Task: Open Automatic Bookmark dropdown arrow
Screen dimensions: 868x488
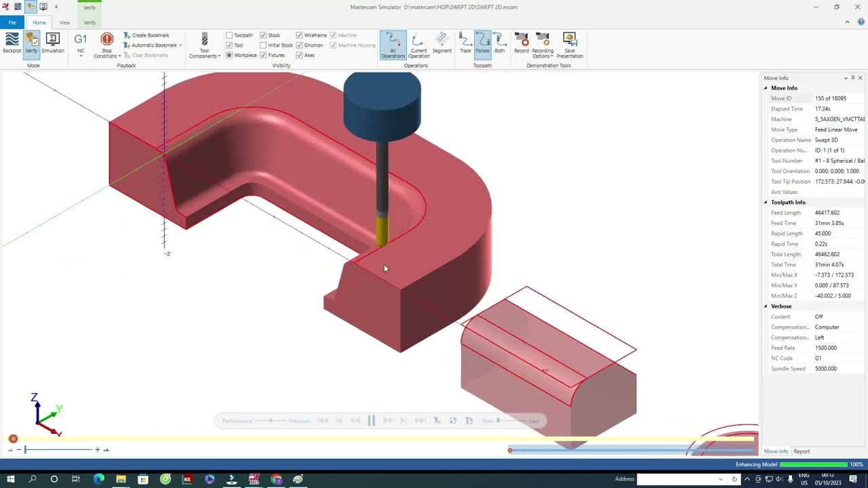Action: point(180,45)
